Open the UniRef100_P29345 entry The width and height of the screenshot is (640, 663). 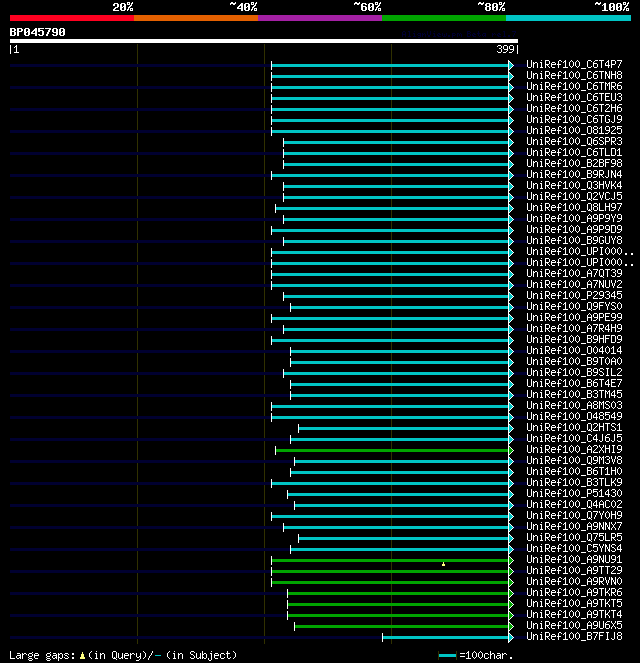pos(574,295)
